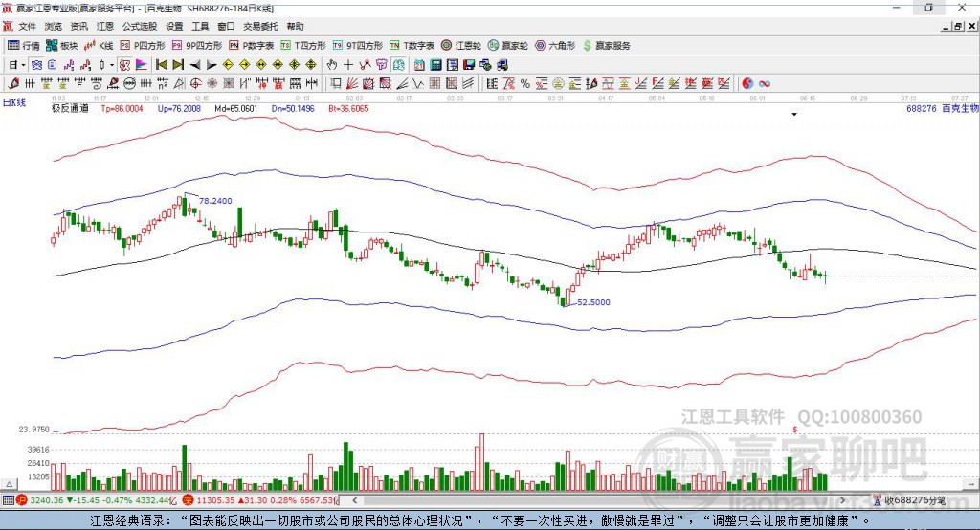Open the 赢家轮 wheel tool
Screen dimensions: 980x530
coord(508,46)
